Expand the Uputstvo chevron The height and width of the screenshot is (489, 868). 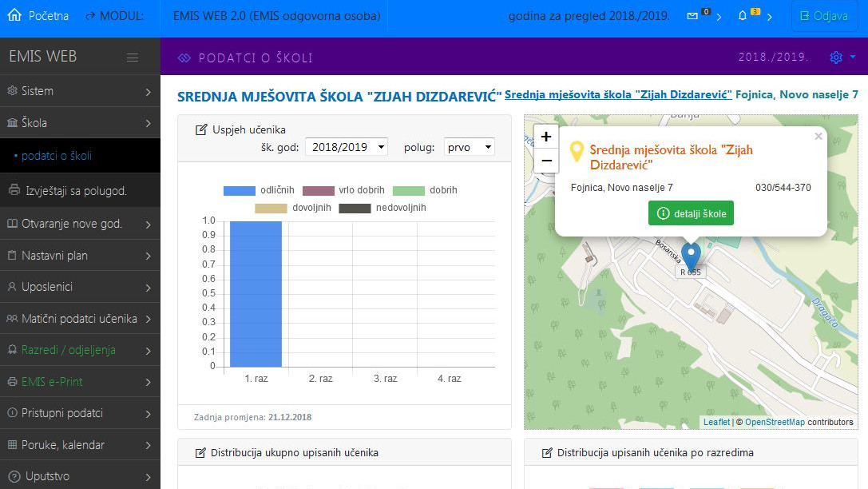click(148, 477)
